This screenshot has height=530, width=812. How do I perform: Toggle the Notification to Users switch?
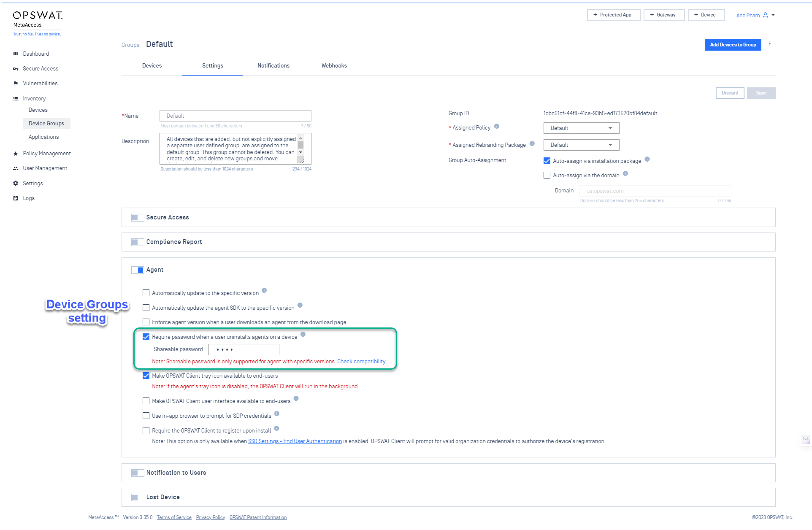pyautogui.click(x=138, y=473)
